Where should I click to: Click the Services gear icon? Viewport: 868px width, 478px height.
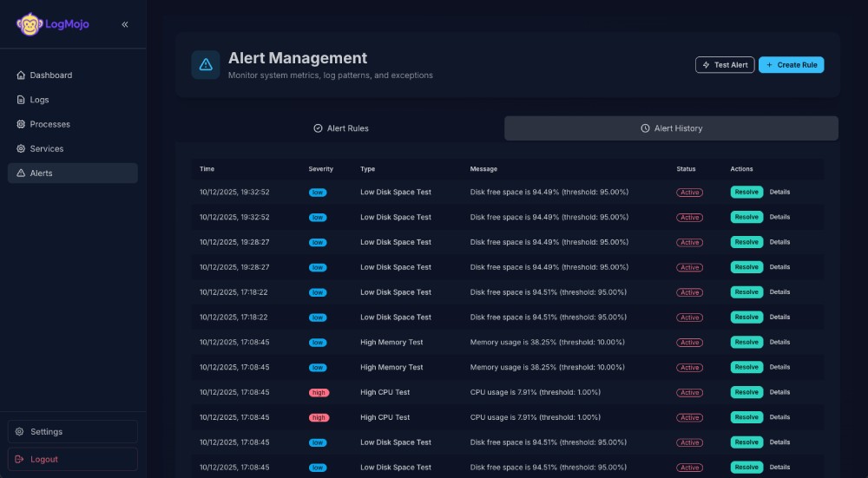click(x=21, y=149)
